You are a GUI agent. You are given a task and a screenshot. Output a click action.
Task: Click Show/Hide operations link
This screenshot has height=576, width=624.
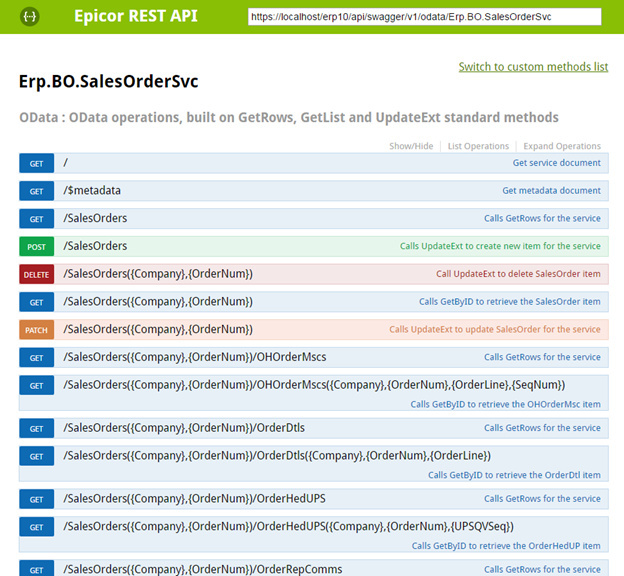(x=411, y=146)
